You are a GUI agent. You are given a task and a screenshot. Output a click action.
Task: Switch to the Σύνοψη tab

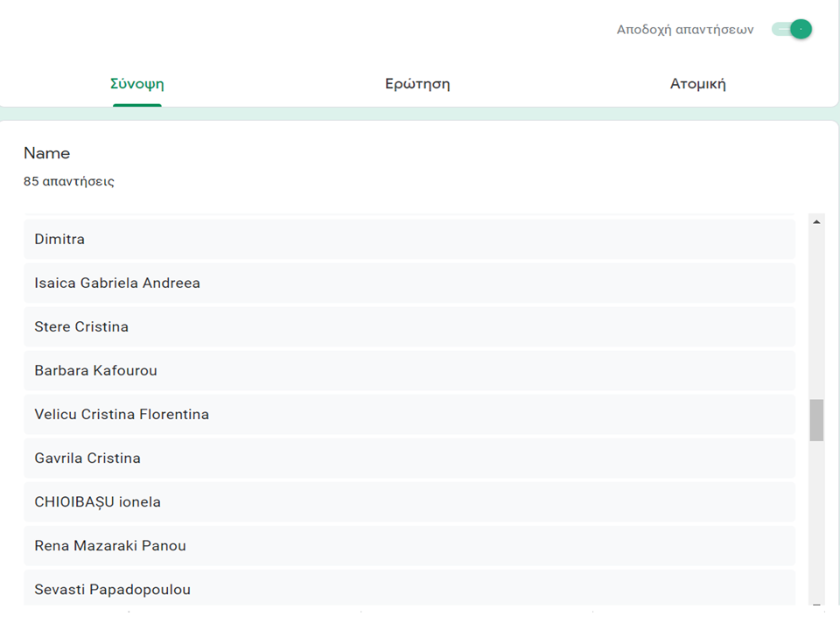[137, 84]
